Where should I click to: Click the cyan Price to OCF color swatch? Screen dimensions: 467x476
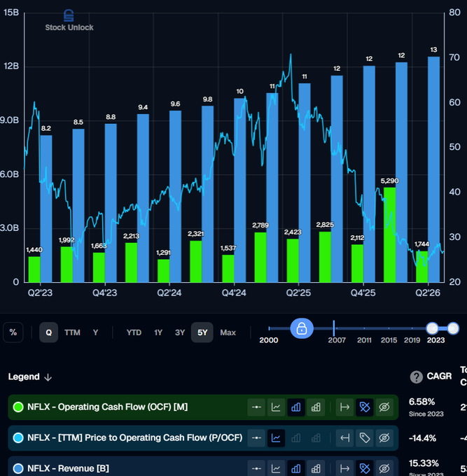[x=18, y=437]
